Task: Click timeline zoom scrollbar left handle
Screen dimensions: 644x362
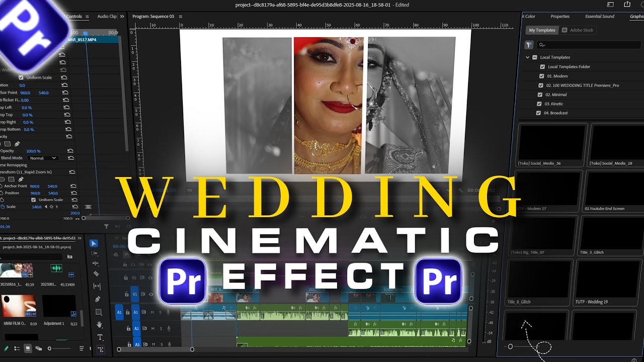Action: point(119,349)
